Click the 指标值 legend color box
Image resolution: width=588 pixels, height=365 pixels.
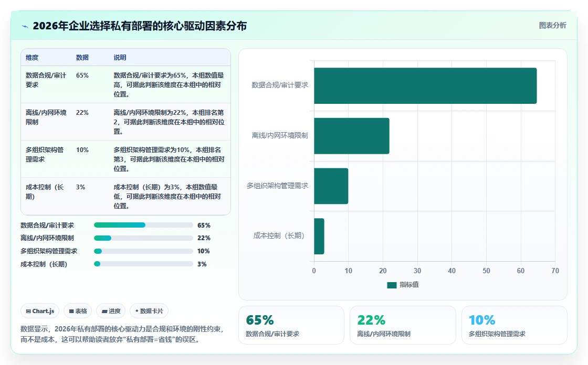coord(392,285)
